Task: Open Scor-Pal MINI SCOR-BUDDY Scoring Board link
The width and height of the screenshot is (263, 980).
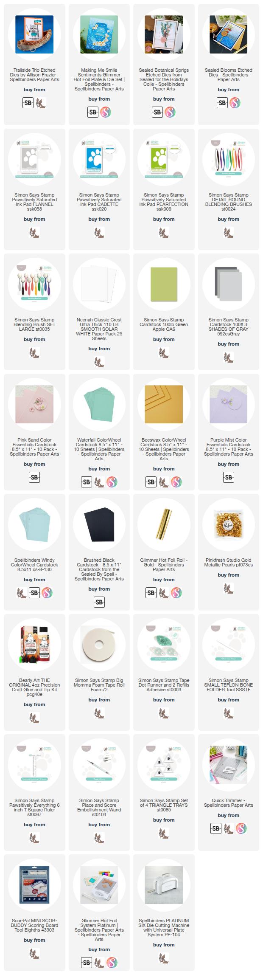Action: [x=34, y=925]
